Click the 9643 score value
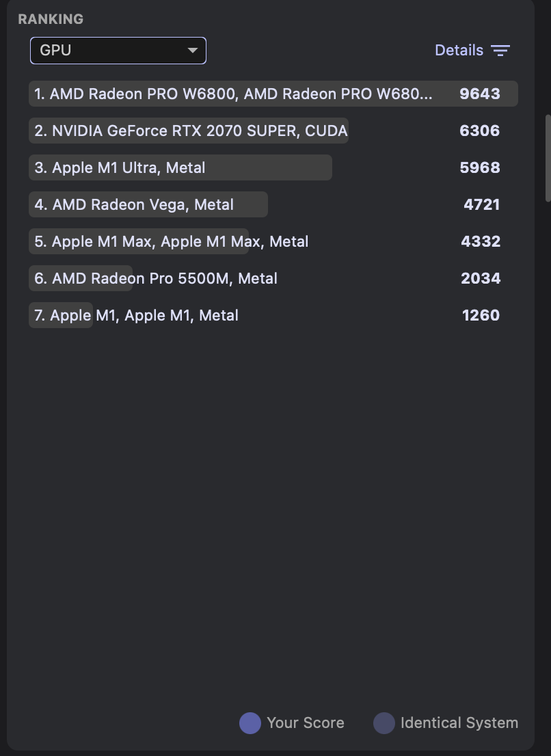This screenshot has width=551, height=756. point(480,94)
